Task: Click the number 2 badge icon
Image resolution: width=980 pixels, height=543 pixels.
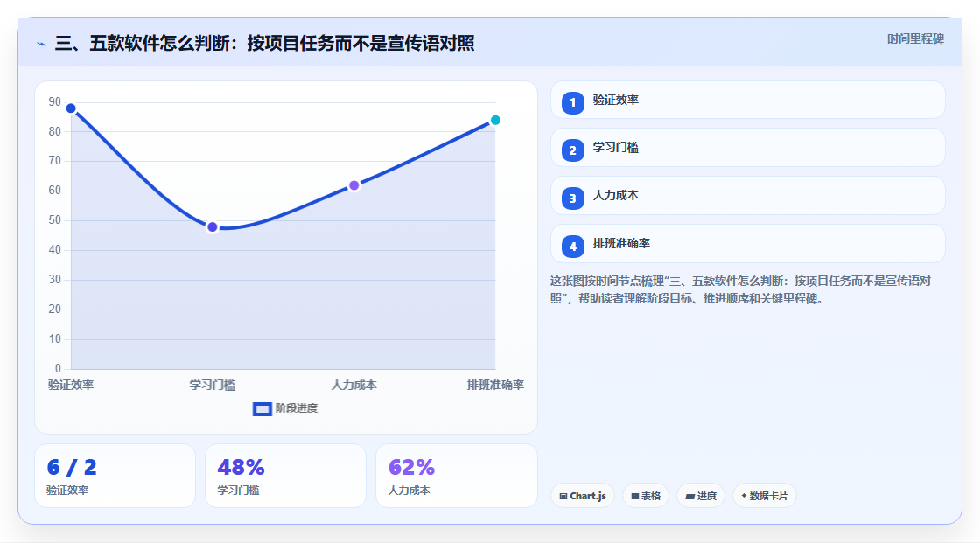Action: point(572,150)
